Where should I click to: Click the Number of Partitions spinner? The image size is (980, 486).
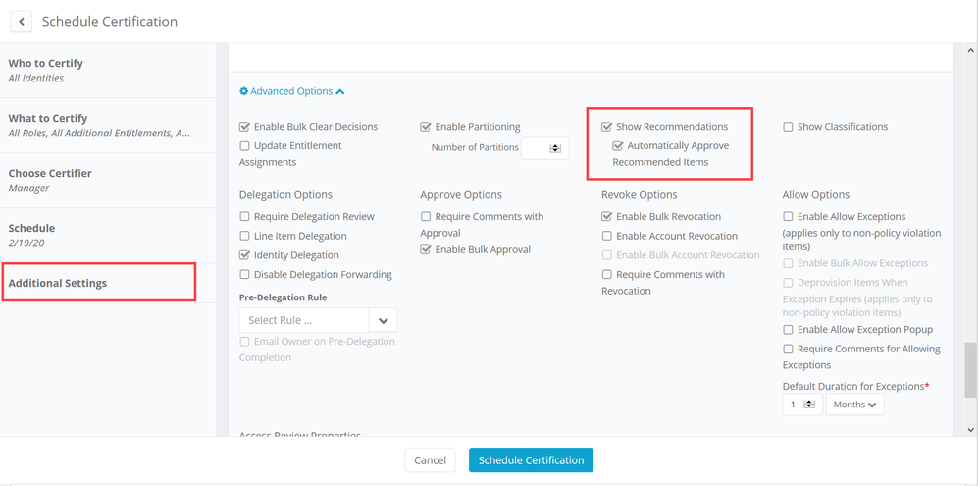555,148
